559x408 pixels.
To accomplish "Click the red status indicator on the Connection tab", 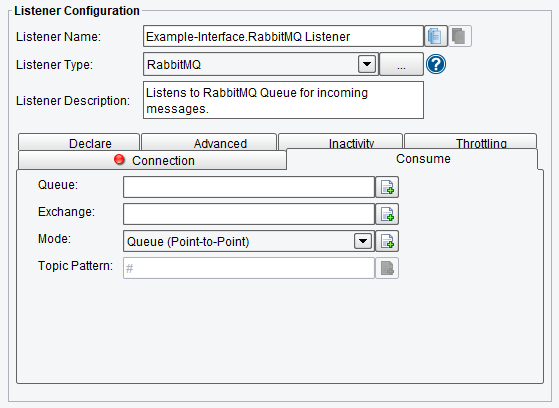I will [x=119, y=159].
